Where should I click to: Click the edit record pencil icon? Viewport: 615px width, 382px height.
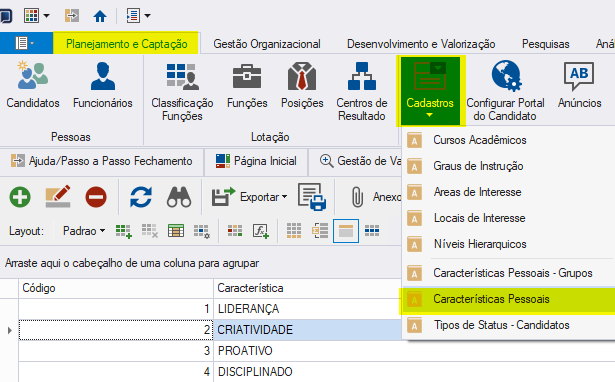coord(58,196)
